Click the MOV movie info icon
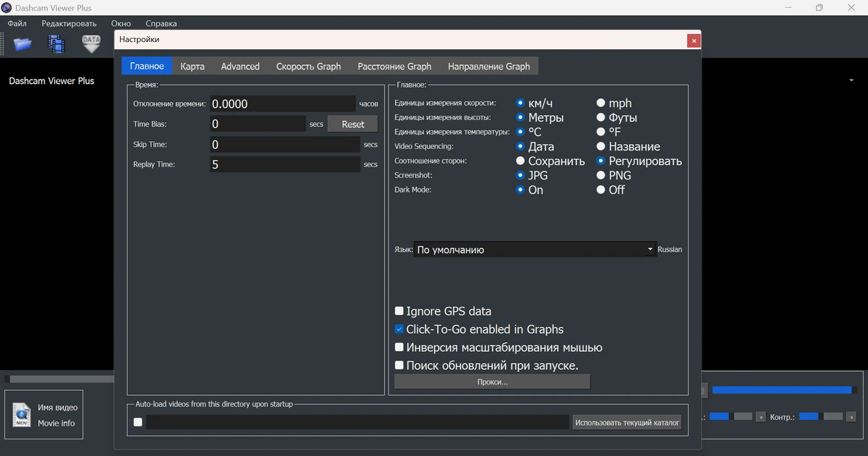This screenshot has height=456, width=868. pos(22,415)
